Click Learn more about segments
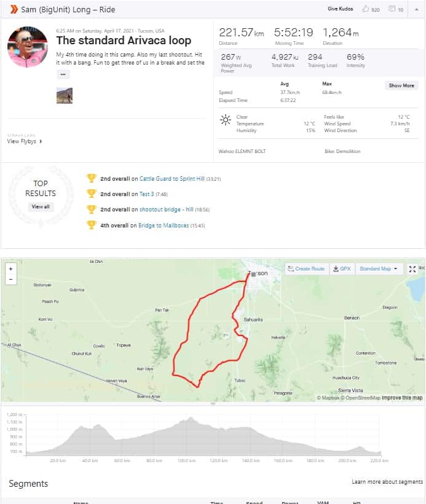 pos(387,481)
